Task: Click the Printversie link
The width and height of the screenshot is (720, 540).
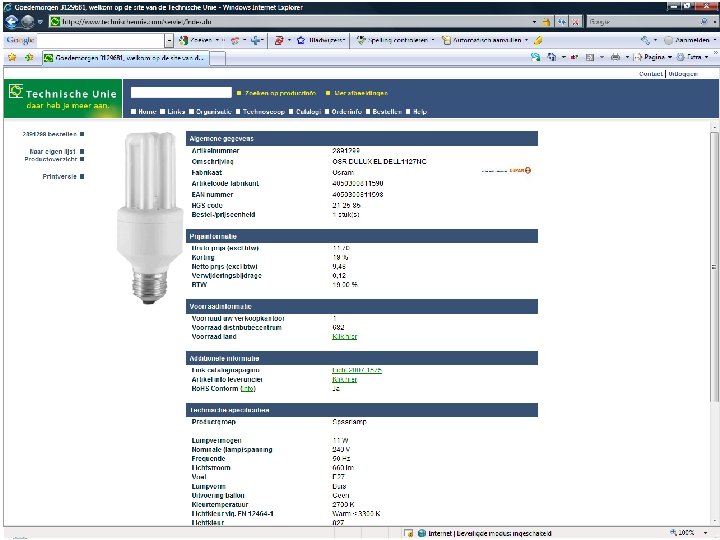Action: 63,176
